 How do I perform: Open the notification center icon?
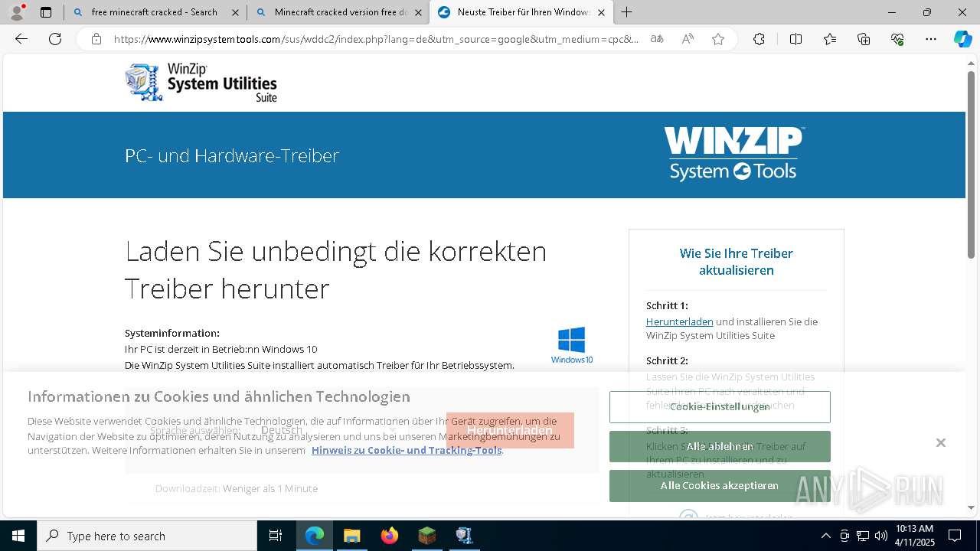coord(955,536)
